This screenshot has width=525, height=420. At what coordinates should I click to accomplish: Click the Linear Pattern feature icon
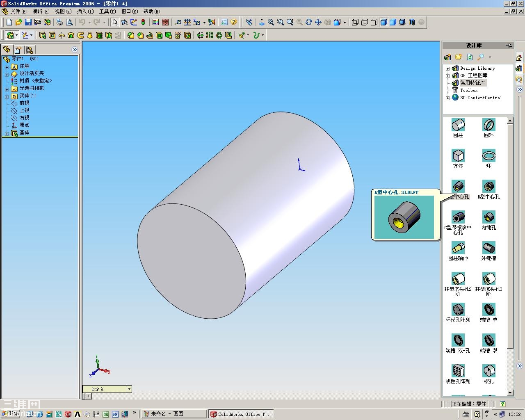click(210, 35)
